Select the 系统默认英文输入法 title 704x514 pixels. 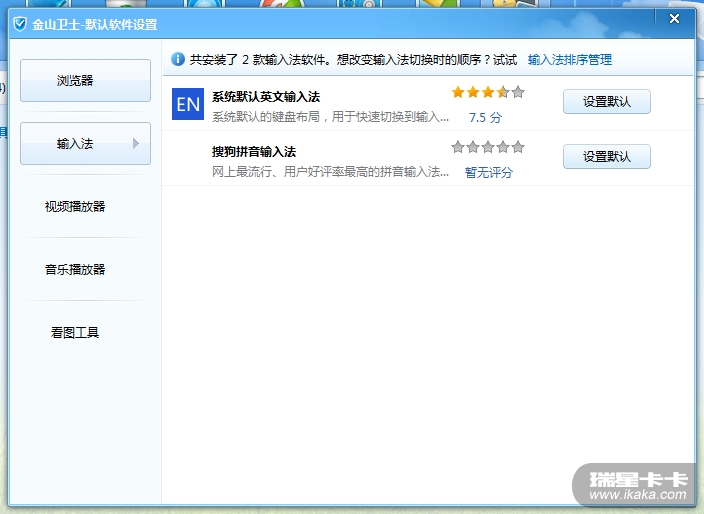pyautogui.click(x=266, y=97)
